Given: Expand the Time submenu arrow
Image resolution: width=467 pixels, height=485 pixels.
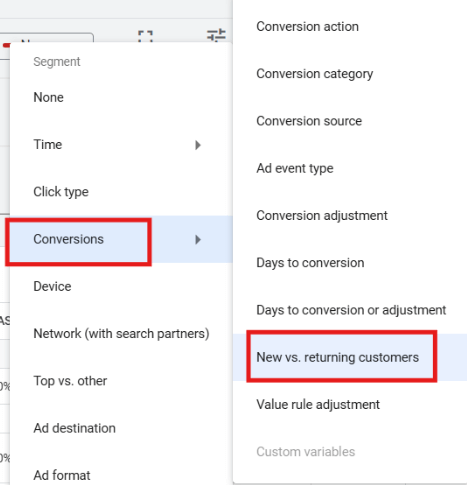Looking at the screenshot, I should tap(198, 145).
